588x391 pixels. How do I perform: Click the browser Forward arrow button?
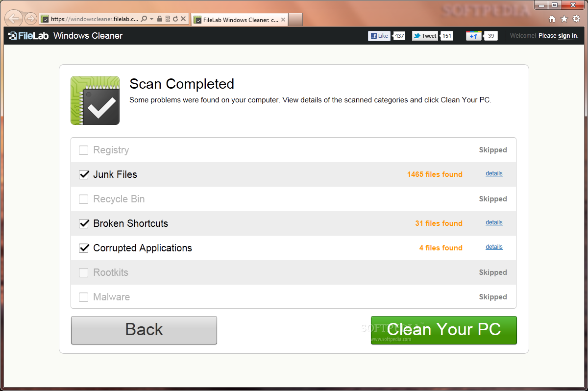click(x=30, y=19)
